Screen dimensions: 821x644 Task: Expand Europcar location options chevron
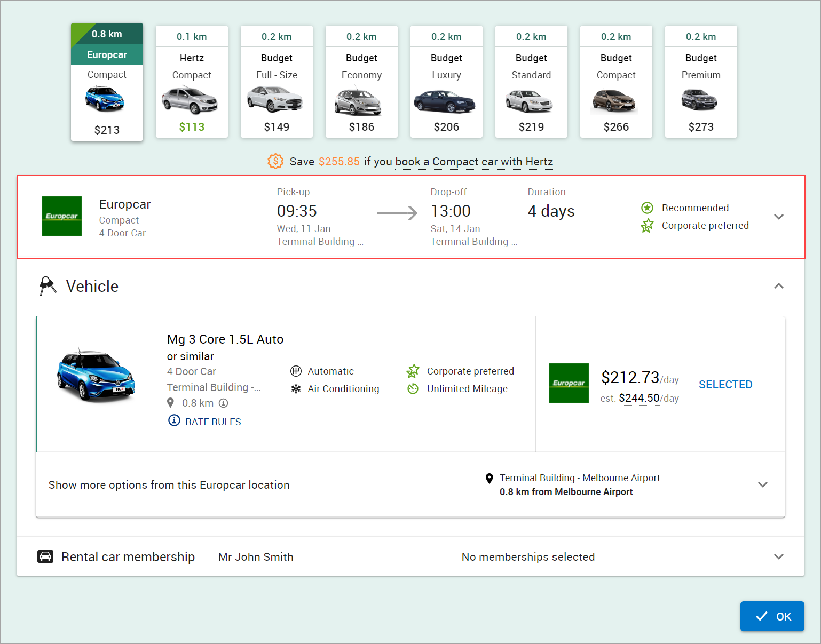763,484
